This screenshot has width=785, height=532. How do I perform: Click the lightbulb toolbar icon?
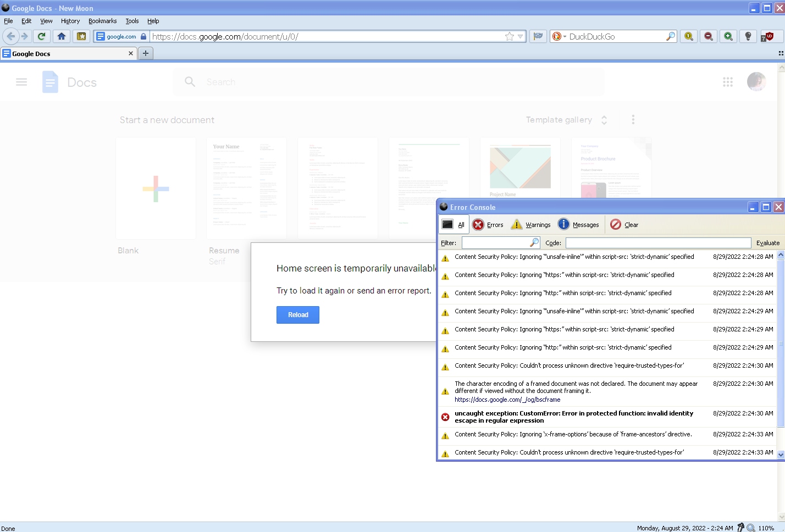pos(748,36)
